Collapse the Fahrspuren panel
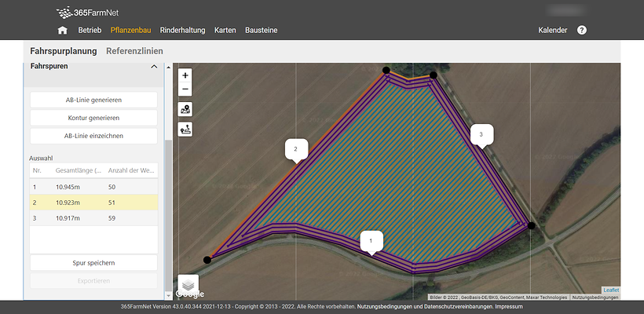The width and height of the screenshot is (644, 314). 154,68
